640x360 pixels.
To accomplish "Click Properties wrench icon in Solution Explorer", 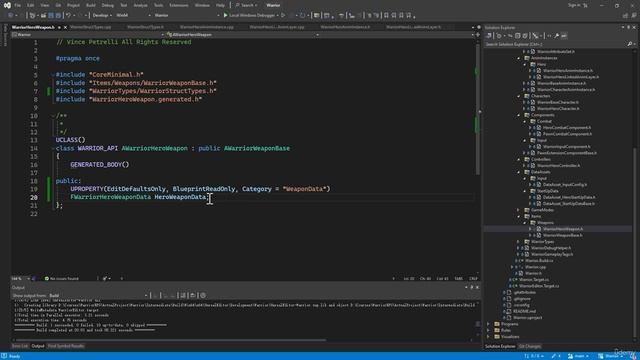I will pos(556,36).
